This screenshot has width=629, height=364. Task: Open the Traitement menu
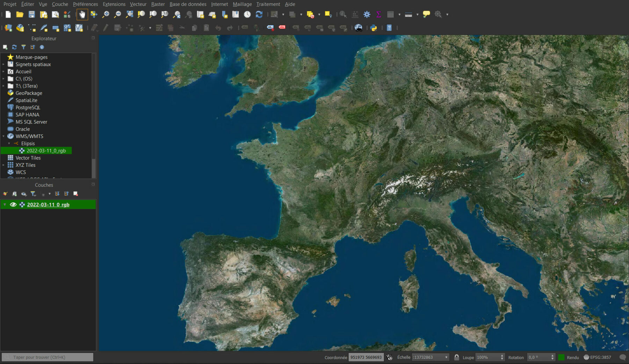pos(268,4)
